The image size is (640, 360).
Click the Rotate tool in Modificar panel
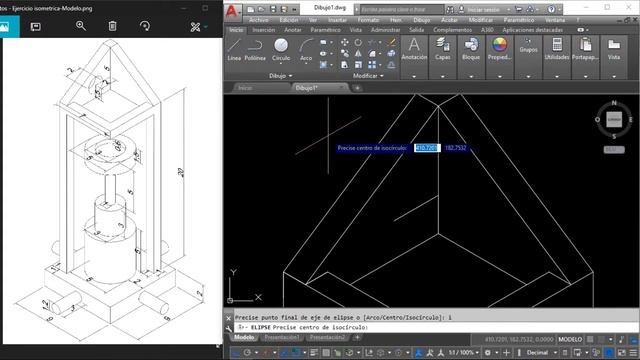[358, 42]
